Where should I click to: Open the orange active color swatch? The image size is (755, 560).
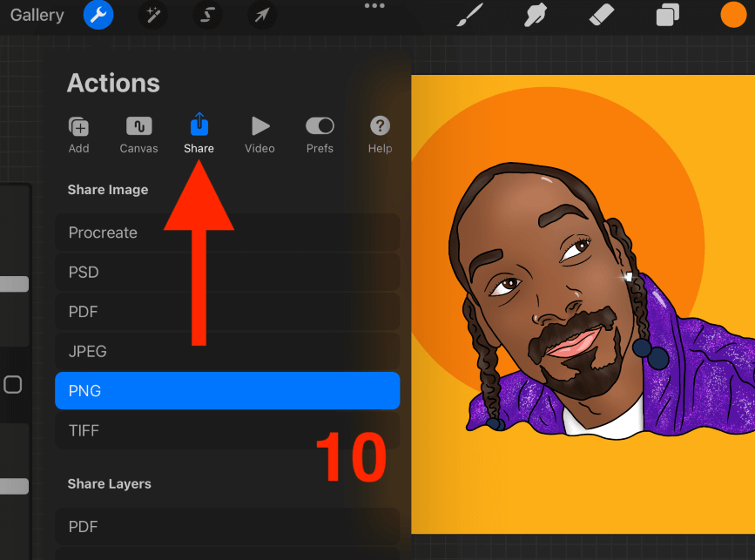pyautogui.click(x=733, y=15)
